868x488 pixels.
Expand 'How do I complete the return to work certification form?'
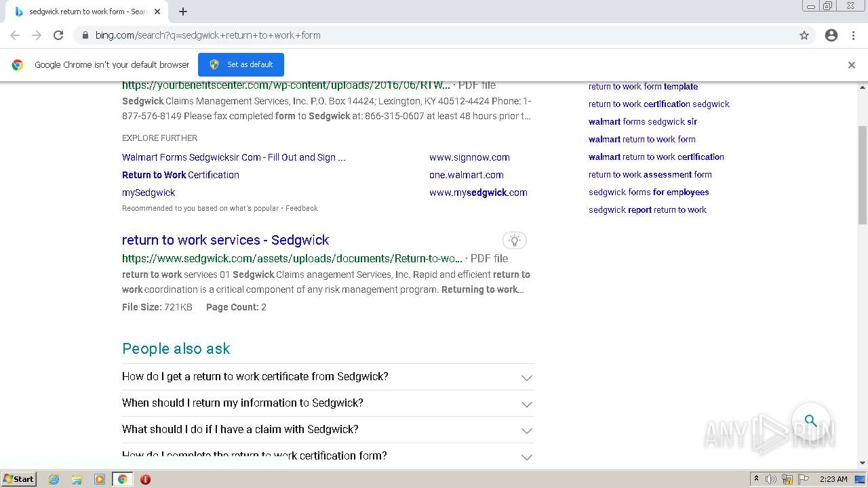pos(328,455)
